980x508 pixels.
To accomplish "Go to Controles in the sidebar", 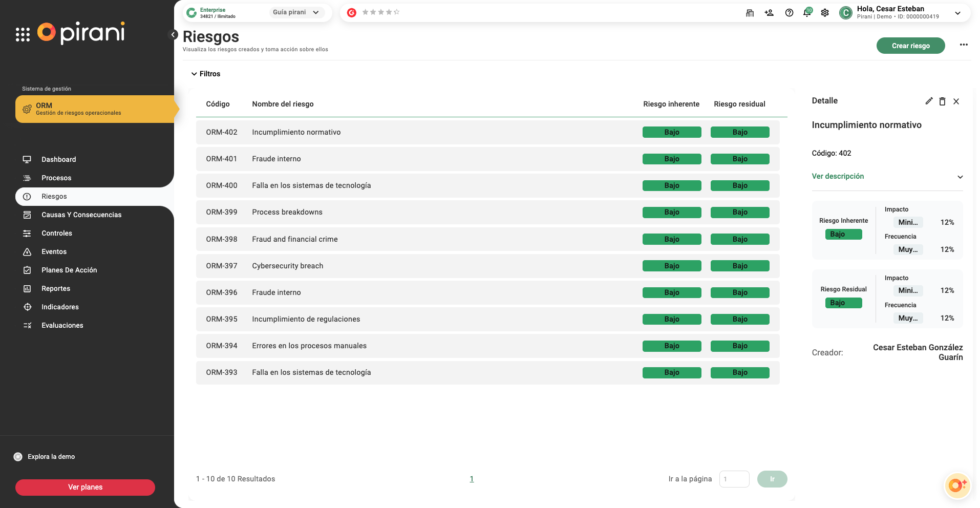I will coord(56,233).
